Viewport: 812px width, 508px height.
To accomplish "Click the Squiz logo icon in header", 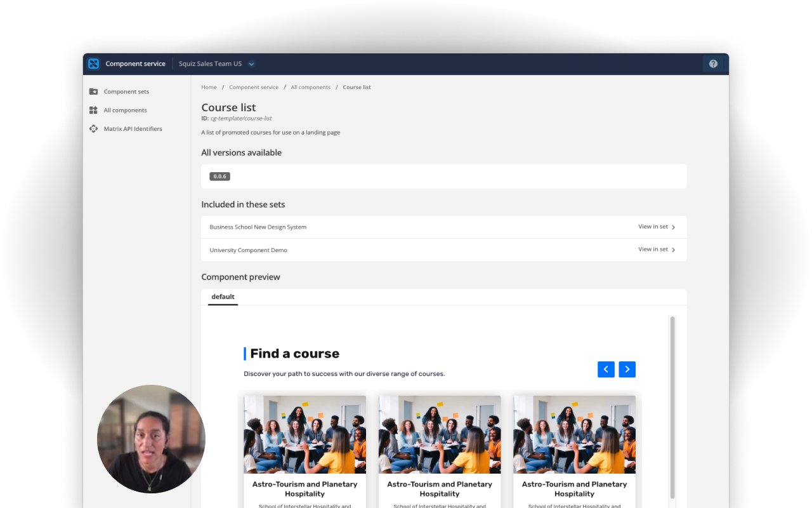I will point(94,63).
